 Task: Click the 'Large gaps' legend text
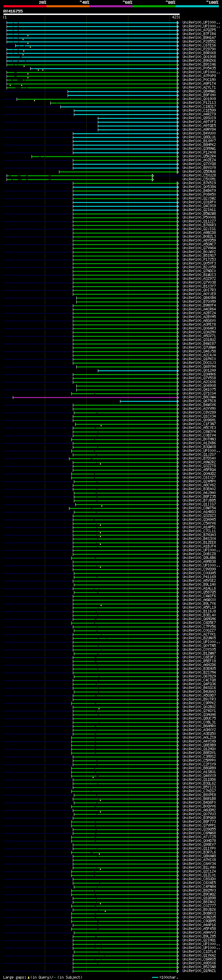15,977
